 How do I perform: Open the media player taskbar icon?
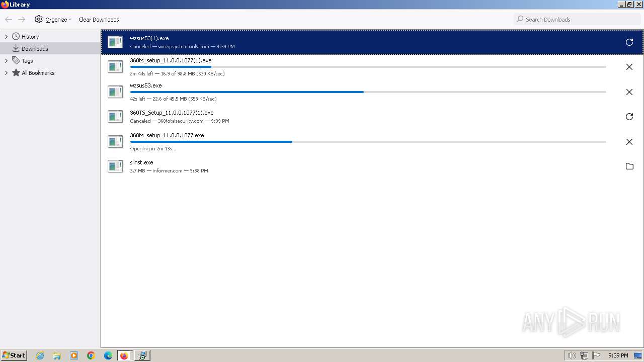tap(74, 355)
